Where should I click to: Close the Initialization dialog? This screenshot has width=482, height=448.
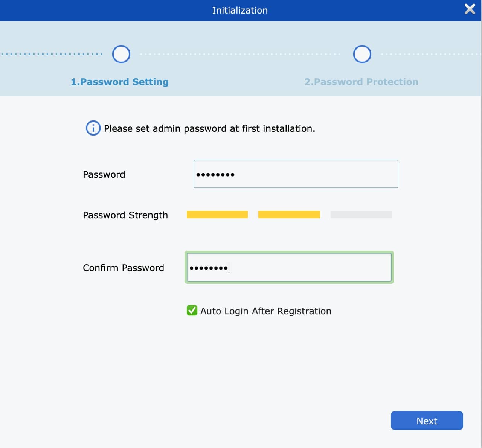point(470,9)
